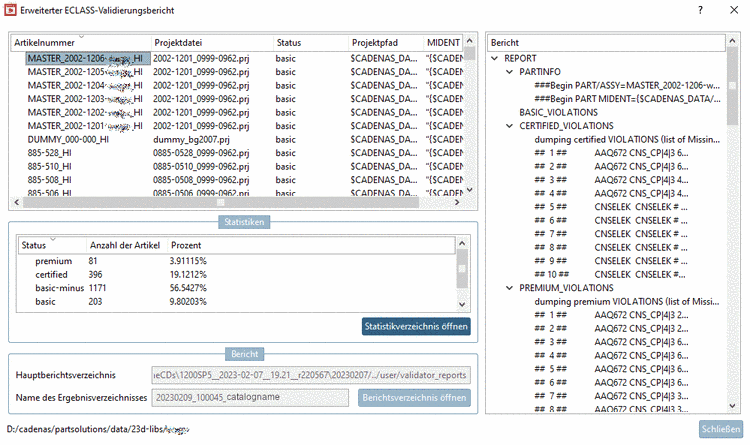Screen dimensions: 750x445
Task: Collapse the PARTINFO tree node
Action: point(509,73)
